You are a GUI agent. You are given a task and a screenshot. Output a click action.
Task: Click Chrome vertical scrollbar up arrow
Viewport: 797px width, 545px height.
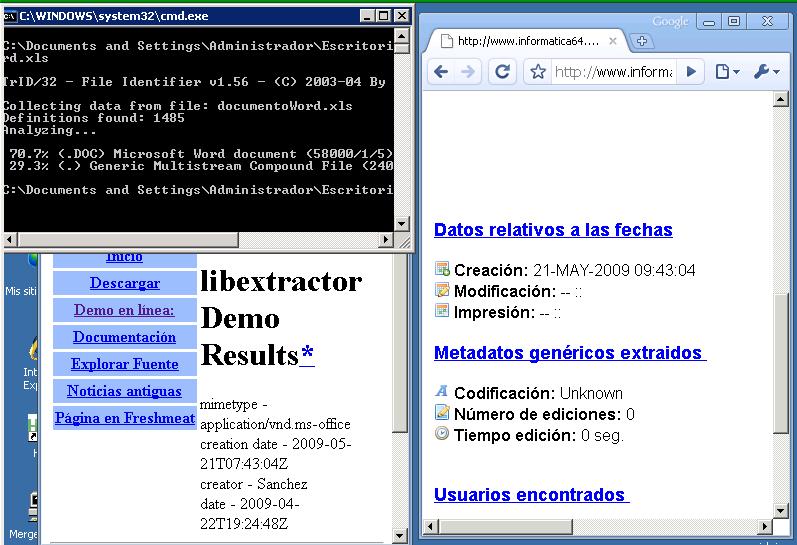coord(780,99)
